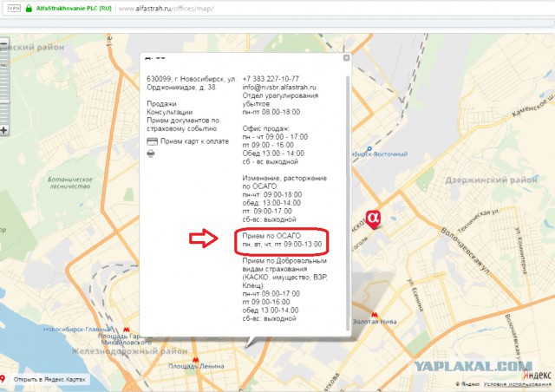
Task: Click the printer icon in popup
Action: click(x=151, y=154)
